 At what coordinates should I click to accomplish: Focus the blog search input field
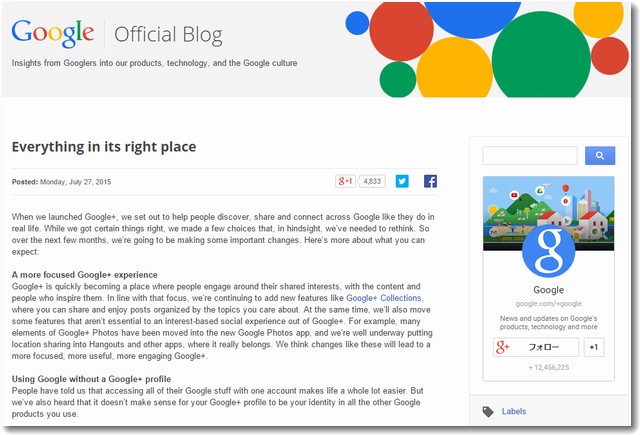click(530, 155)
